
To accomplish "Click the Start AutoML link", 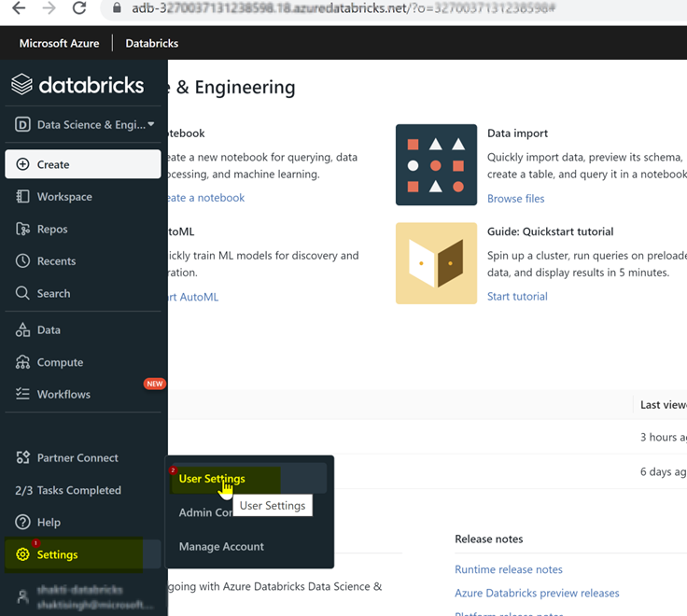I will point(193,297).
